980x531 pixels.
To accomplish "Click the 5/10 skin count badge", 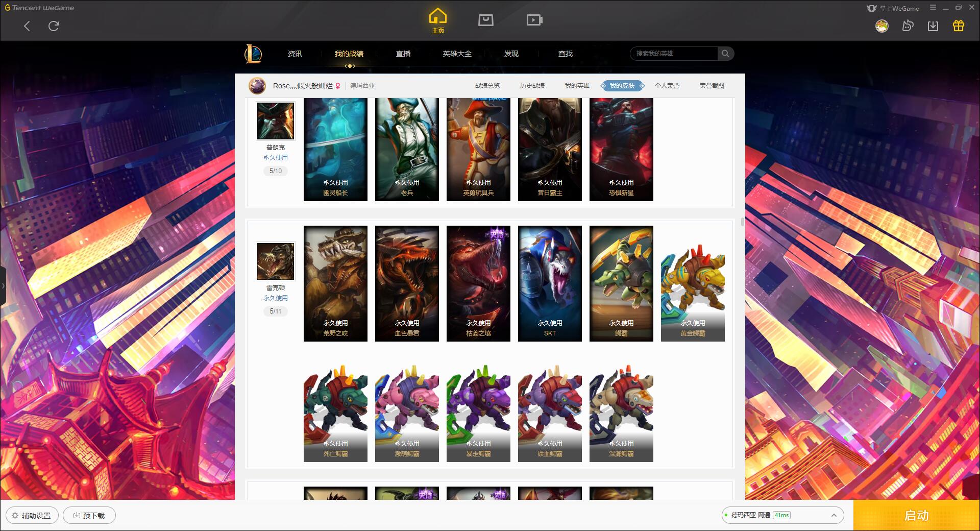I will point(276,171).
